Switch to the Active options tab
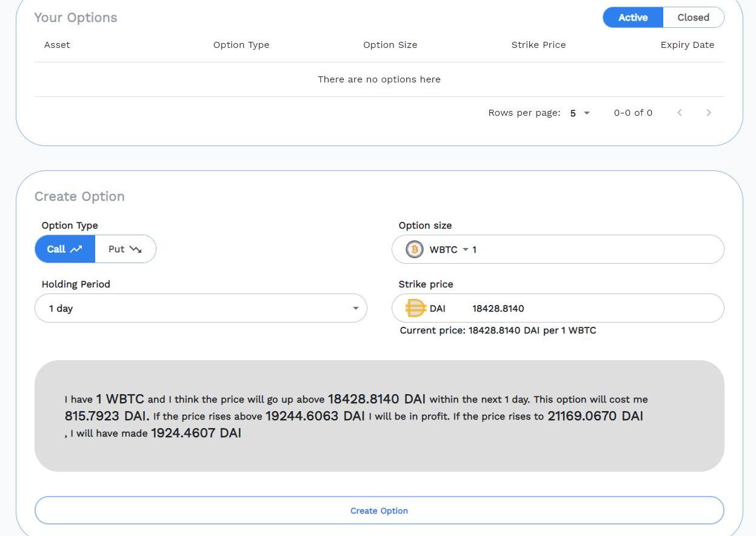Image resolution: width=756 pixels, height=536 pixels. coord(633,18)
